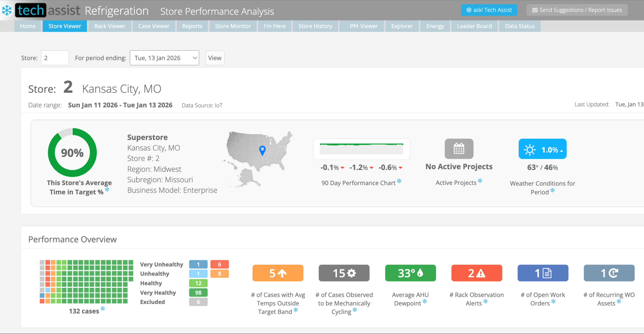
Task: Click Send Suggestions / Report Issues
Action: point(577,10)
